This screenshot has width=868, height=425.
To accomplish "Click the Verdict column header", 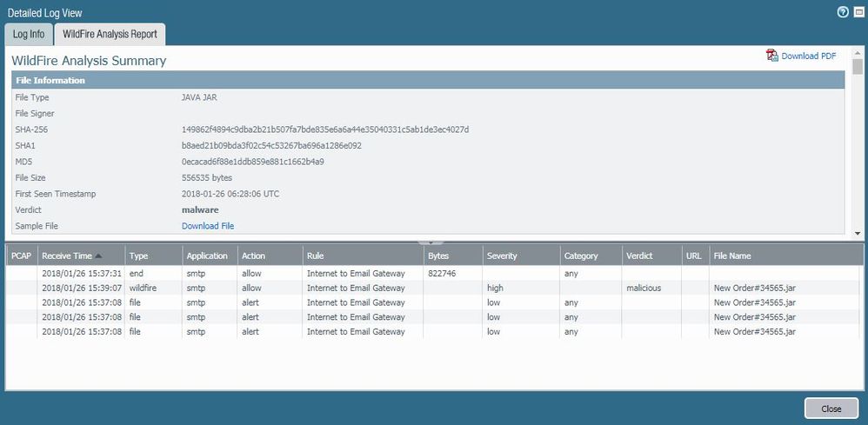I will (638, 256).
